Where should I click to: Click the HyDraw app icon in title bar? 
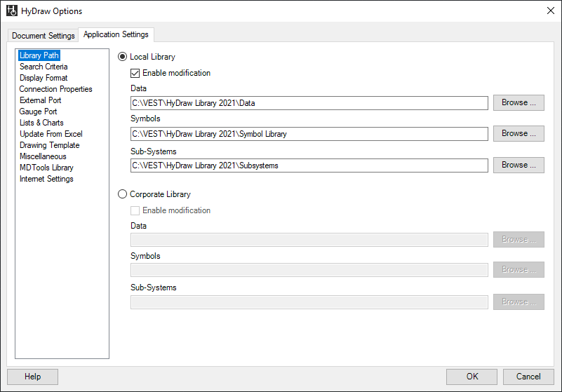(11, 11)
